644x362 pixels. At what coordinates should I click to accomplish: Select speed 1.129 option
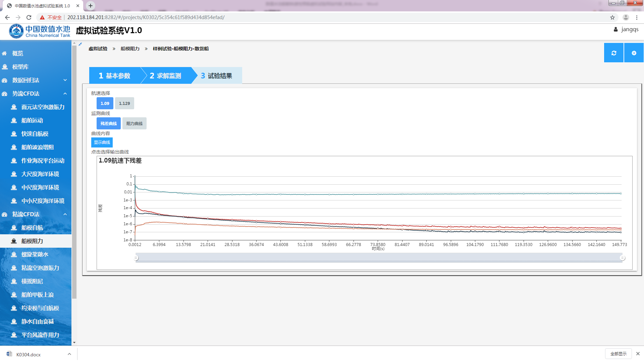(x=124, y=103)
